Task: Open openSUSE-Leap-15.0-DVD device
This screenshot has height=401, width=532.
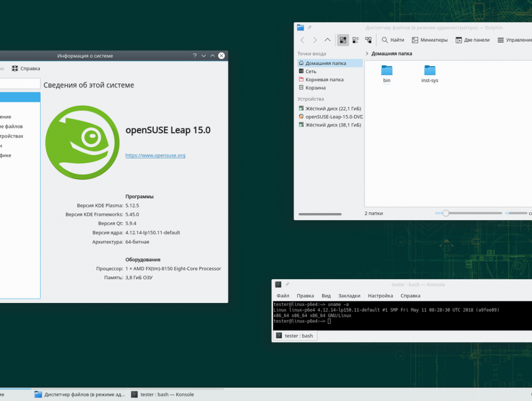Action: [330, 117]
